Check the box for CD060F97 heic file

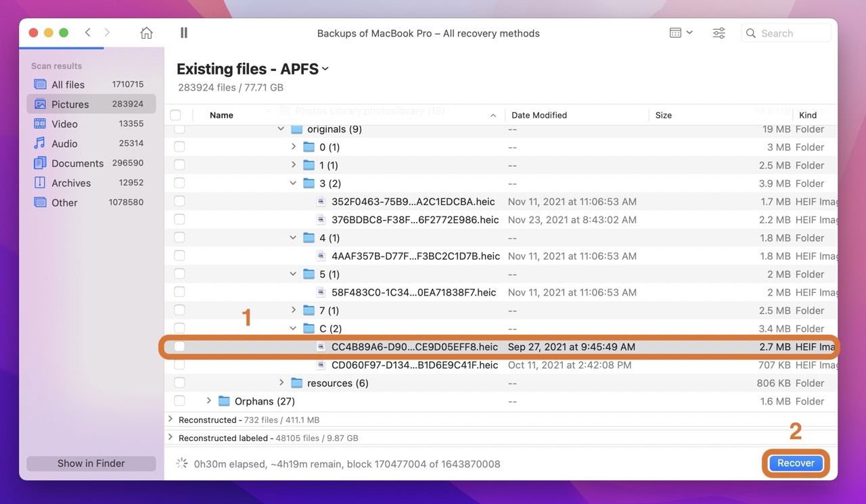point(179,365)
